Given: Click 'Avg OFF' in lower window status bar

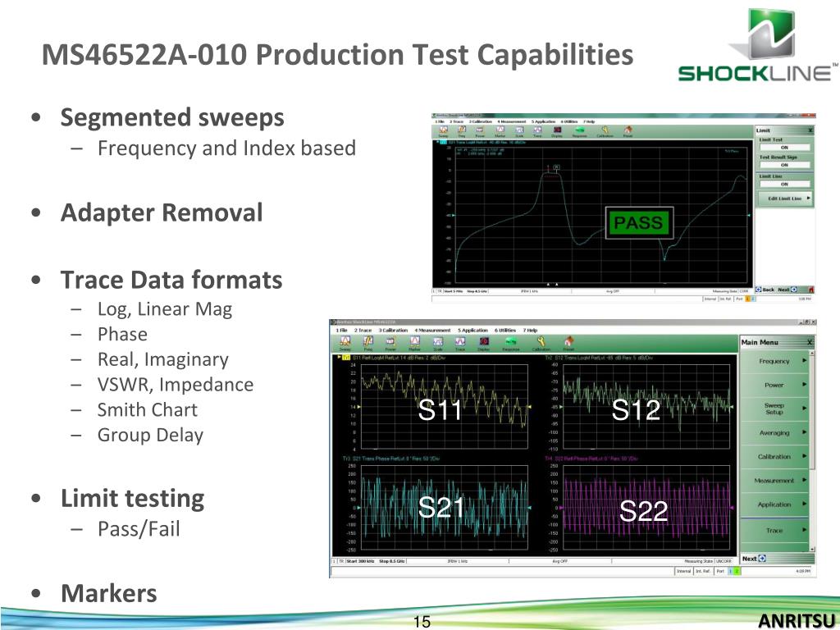Looking at the screenshot, I should click(559, 561).
